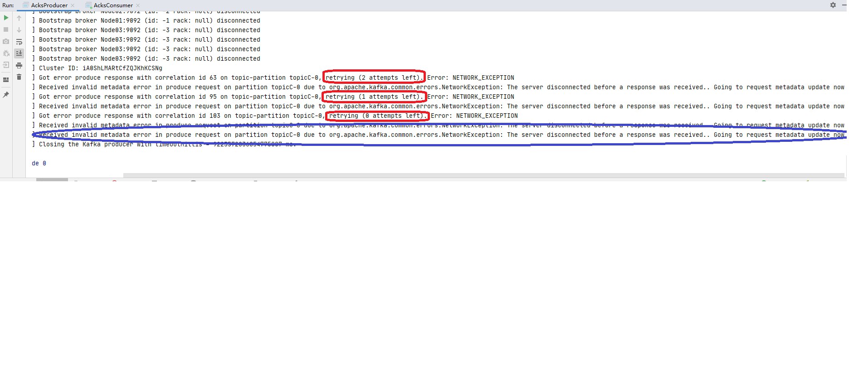Click the Restore Layout icon
The image size is (868, 382).
click(x=6, y=80)
